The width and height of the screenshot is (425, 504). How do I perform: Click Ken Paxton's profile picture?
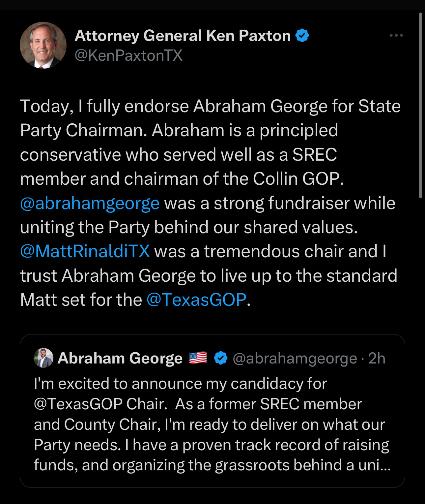[43, 45]
